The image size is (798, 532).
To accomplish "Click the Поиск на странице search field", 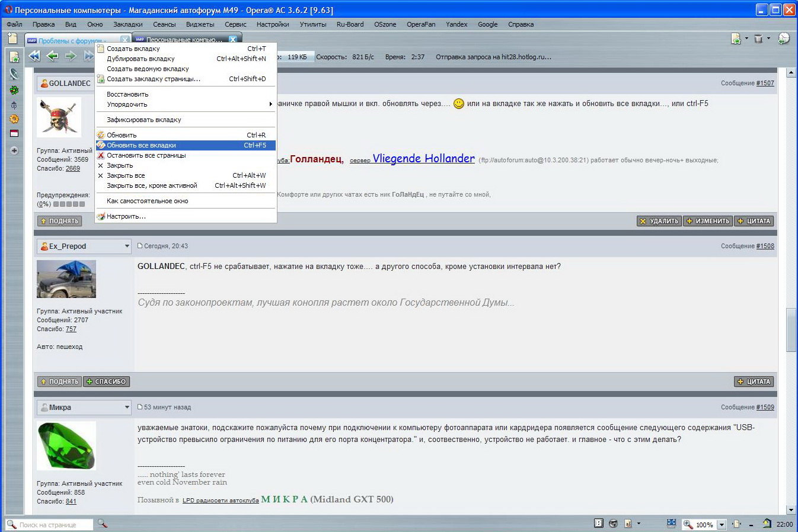I will pos(55,525).
